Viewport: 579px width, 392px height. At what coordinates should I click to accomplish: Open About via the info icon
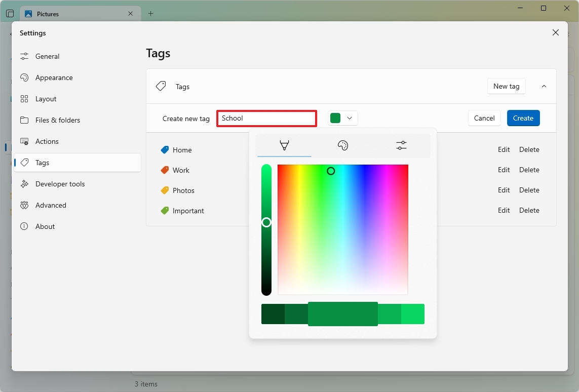[25, 226]
